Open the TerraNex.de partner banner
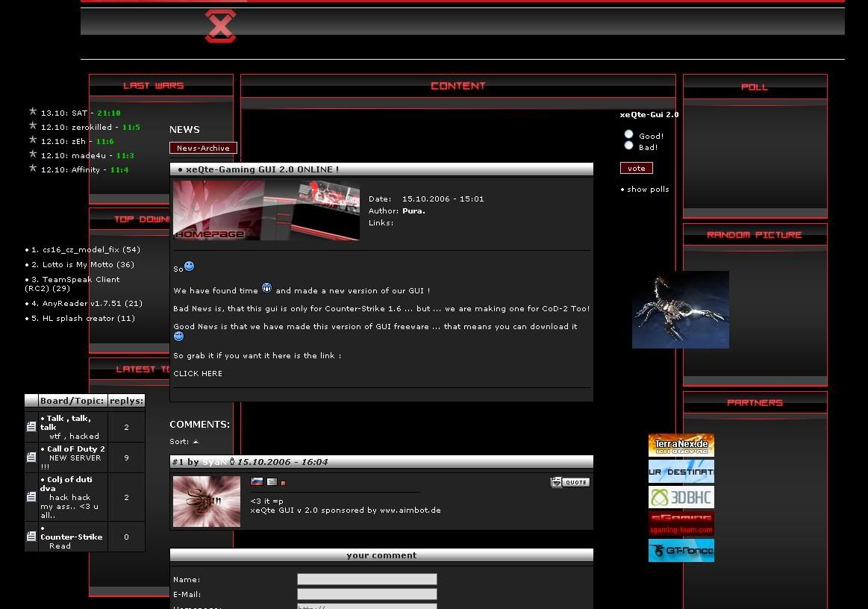The width and height of the screenshot is (868, 609). click(681, 445)
